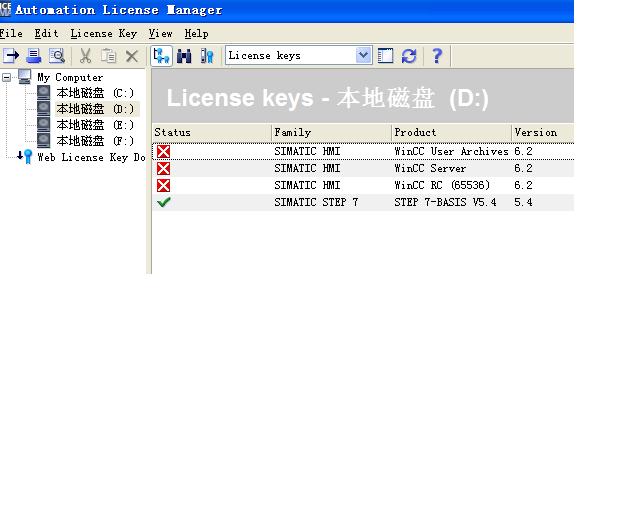Screen dimensions: 640x512
Task: Click the Refresh toolbar icon
Action: point(409,56)
